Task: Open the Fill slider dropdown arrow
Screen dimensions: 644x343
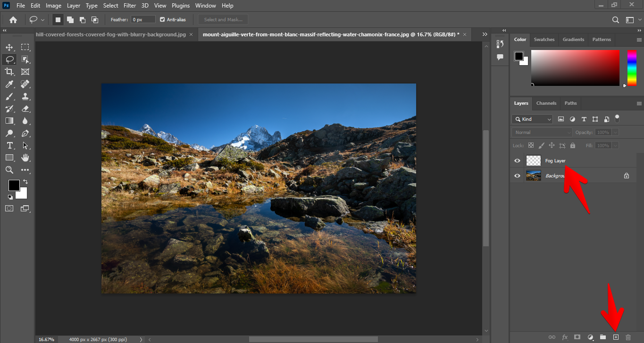Action: 615,146
